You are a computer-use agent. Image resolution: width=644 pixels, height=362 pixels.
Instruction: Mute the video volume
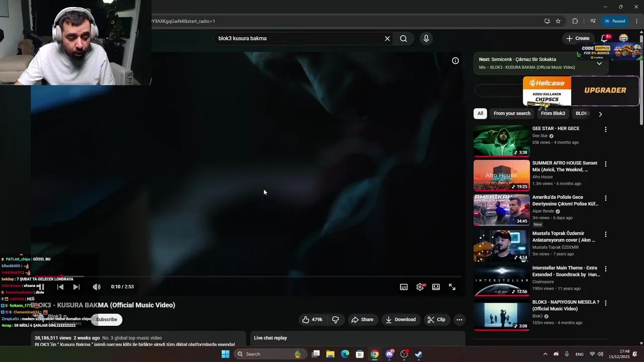(x=97, y=287)
